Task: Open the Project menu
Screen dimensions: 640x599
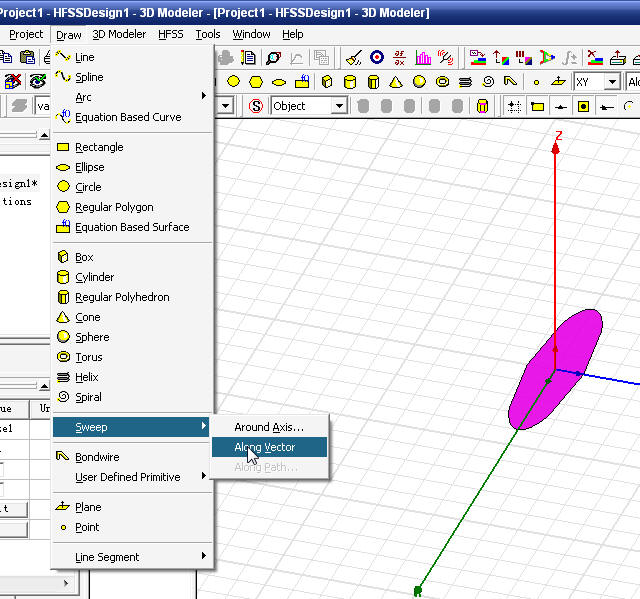Action: tap(26, 34)
